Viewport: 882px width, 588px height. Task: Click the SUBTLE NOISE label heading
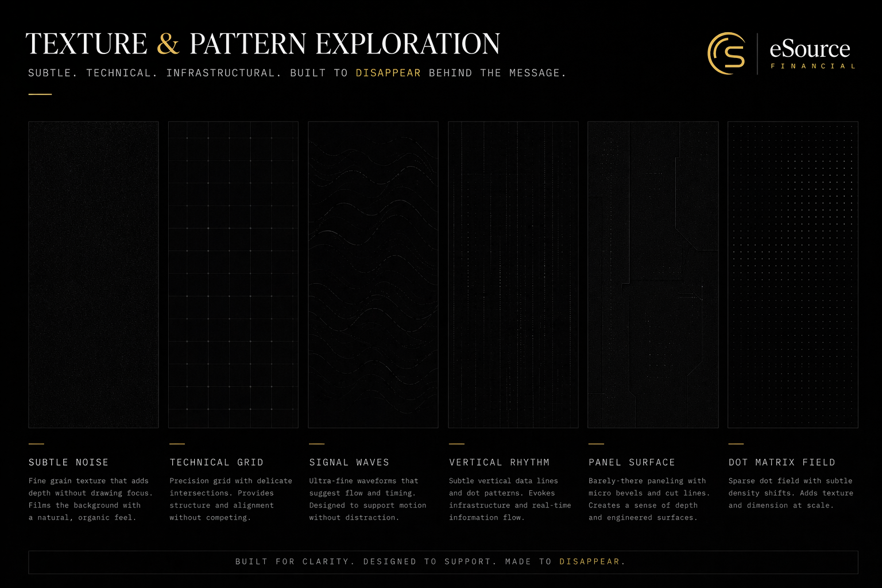coord(68,462)
